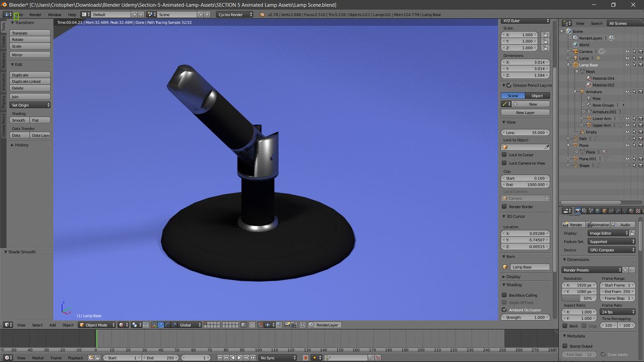
Task: Switch to the Object grease pencil tab
Action: [x=537, y=96]
